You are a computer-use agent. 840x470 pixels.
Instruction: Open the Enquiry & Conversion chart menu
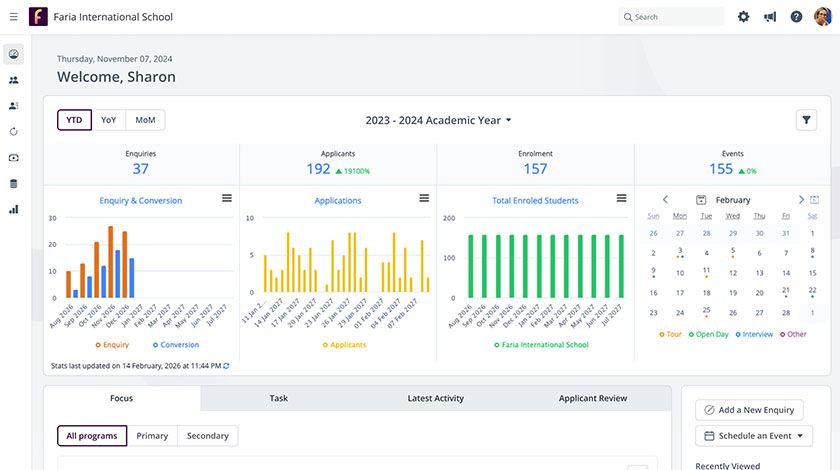(x=227, y=198)
